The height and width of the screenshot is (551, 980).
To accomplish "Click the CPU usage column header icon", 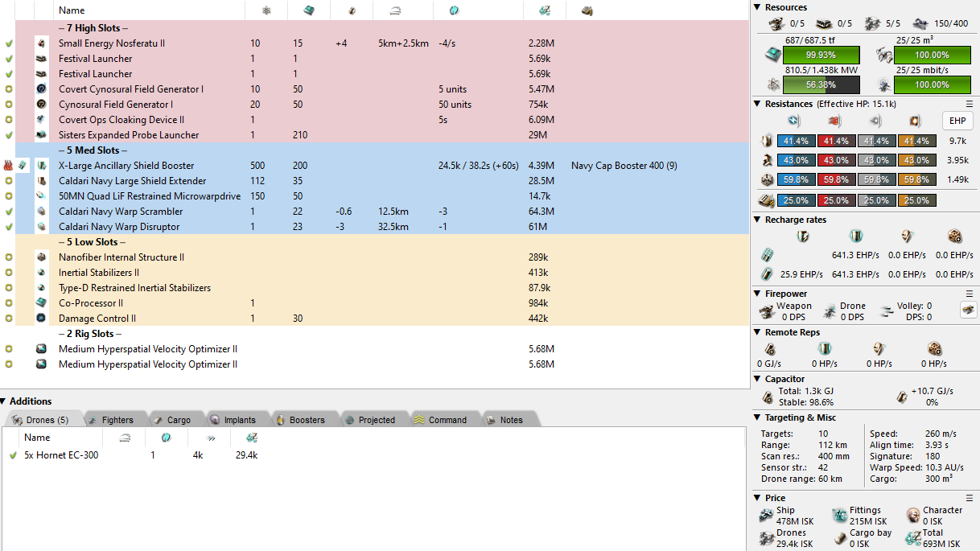I will pyautogui.click(x=308, y=10).
